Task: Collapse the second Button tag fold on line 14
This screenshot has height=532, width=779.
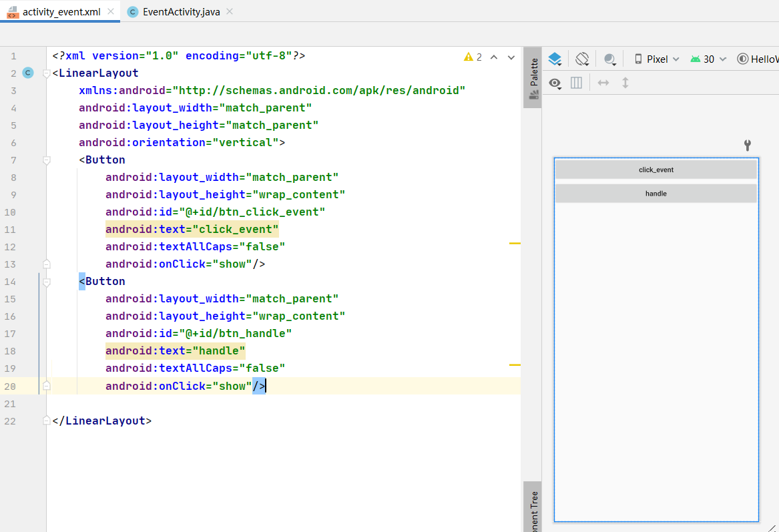Action: 46,282
